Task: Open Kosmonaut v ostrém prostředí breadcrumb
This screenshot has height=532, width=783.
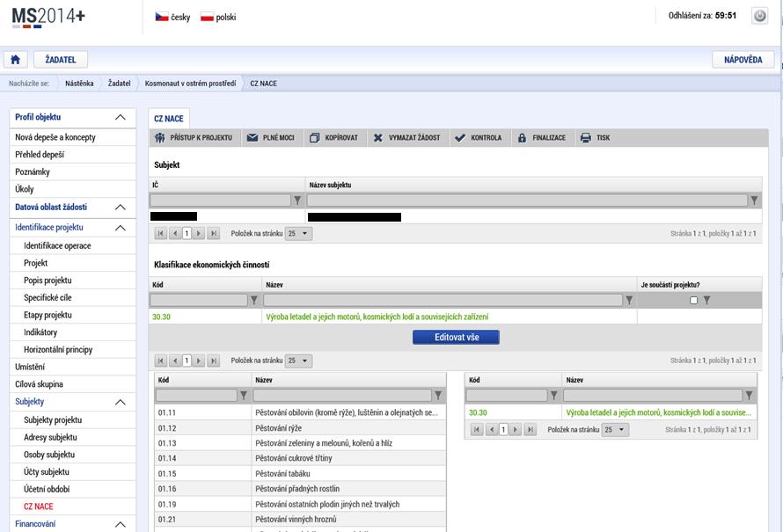Action: 190,84
